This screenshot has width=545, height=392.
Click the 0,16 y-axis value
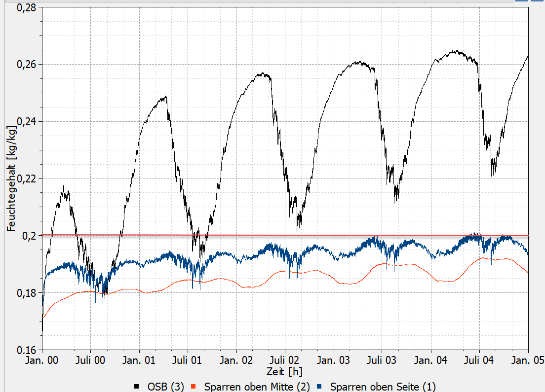pyautogui.click(x=27, y=350)
